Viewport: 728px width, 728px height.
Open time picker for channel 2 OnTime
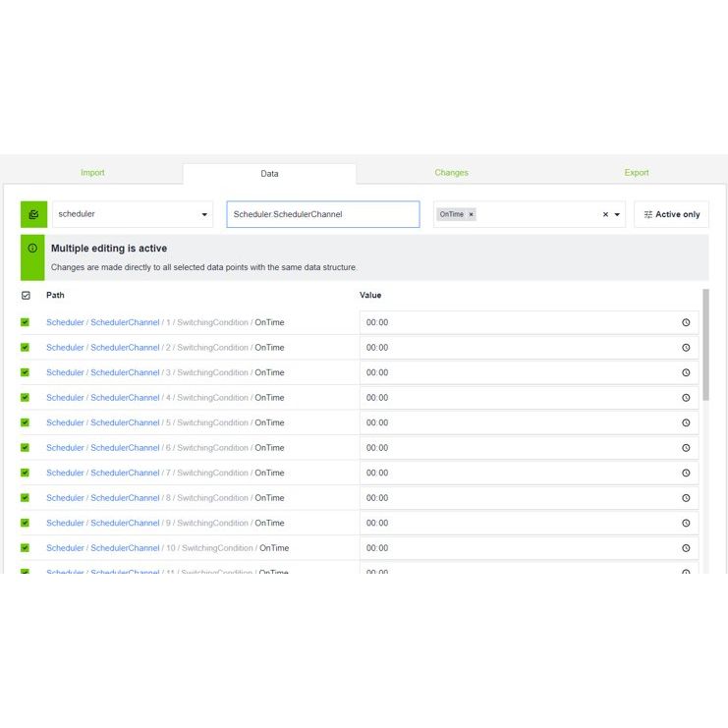pyautogui.click(x=686, y=347)
